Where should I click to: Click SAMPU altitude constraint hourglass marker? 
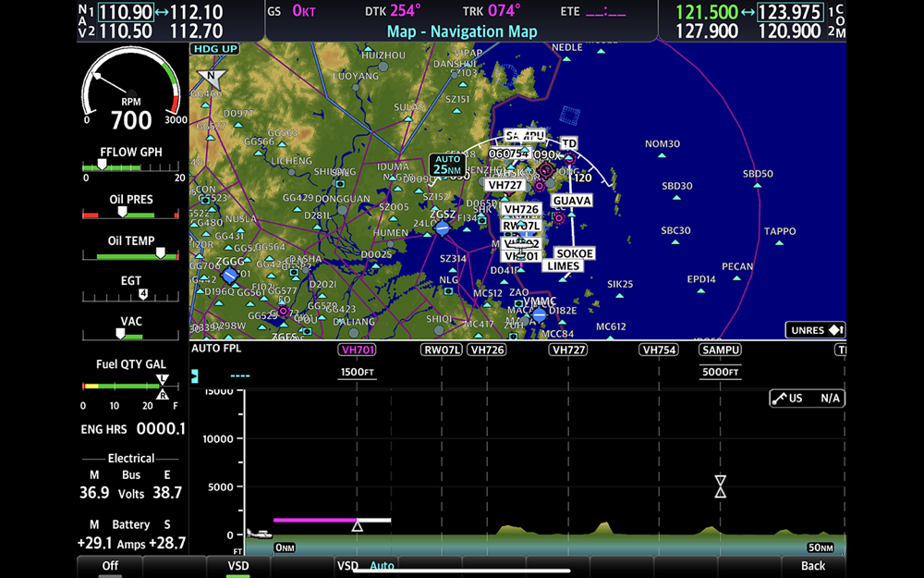[x=720, y=486]
